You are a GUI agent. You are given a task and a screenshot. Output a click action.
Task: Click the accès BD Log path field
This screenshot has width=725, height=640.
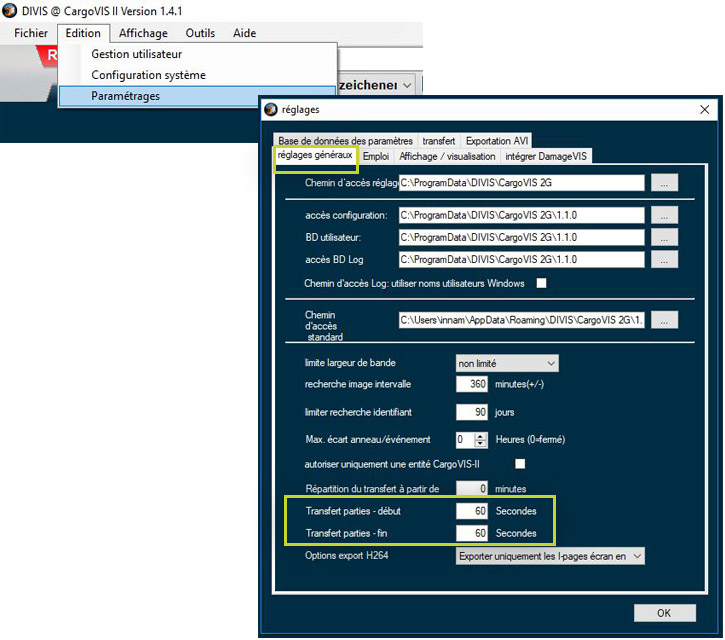coord(522,259)
